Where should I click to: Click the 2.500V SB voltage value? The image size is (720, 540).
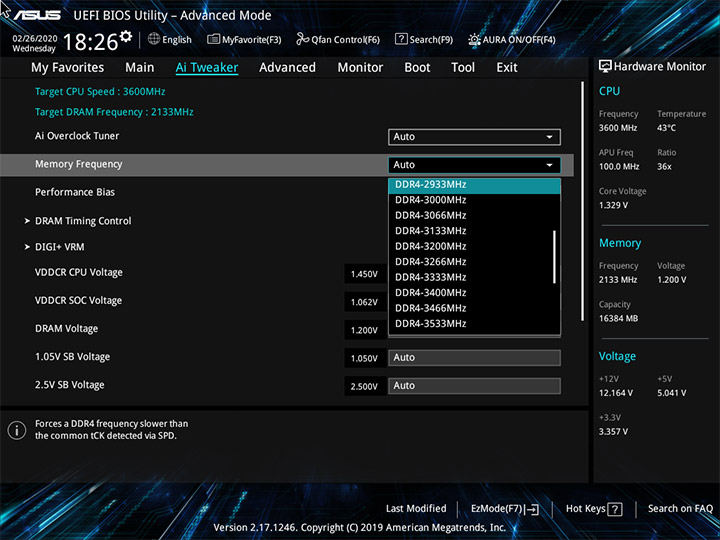point(365,387)
